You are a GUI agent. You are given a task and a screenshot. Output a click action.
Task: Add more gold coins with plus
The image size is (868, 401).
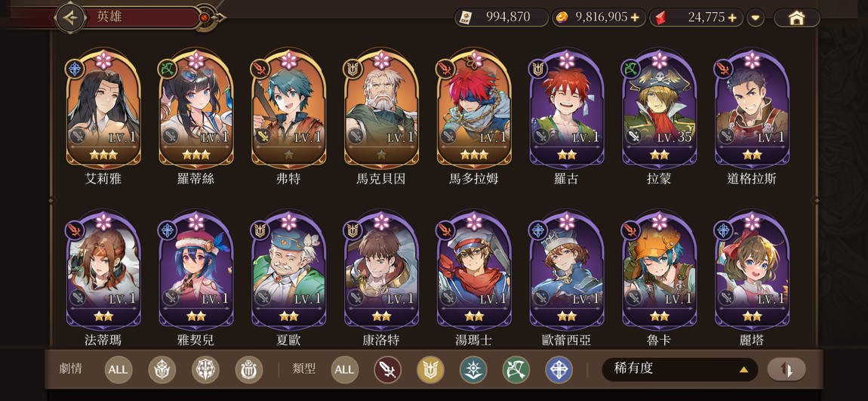[635, 17]
